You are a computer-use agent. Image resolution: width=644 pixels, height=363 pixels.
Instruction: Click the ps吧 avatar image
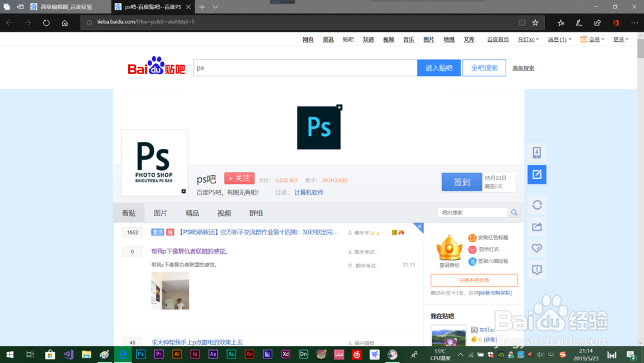click(155, 162)
